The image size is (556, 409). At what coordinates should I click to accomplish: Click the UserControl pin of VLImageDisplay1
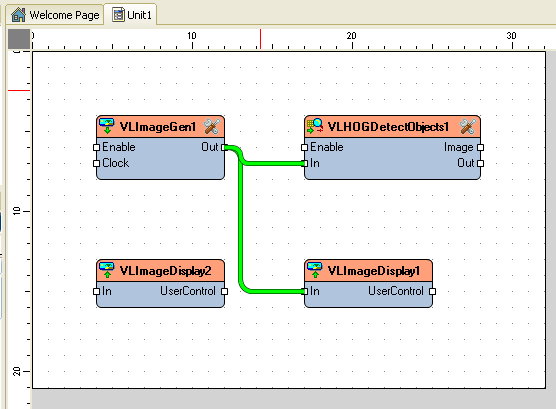[x=432, y=291]
